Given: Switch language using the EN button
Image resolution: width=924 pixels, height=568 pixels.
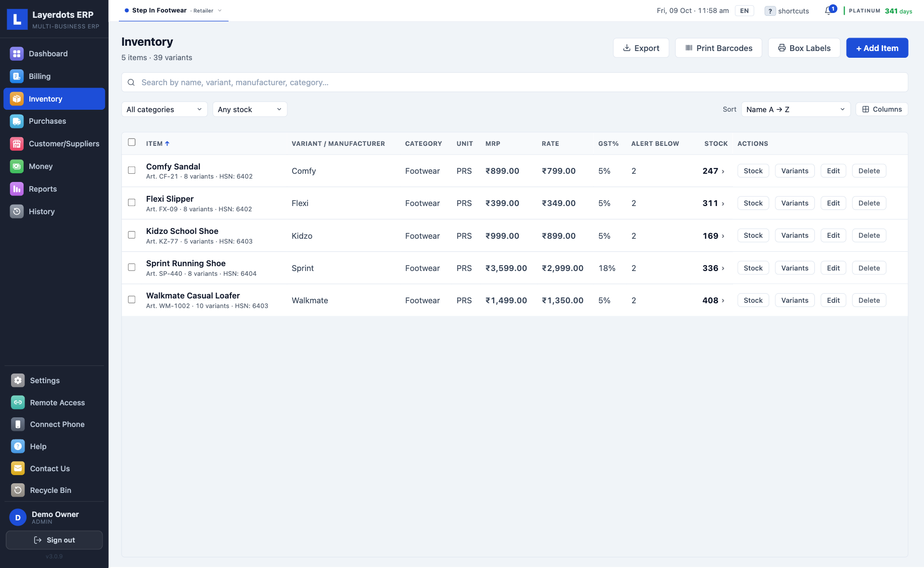Looking at the screenshot, I should [x=744, y=11].
